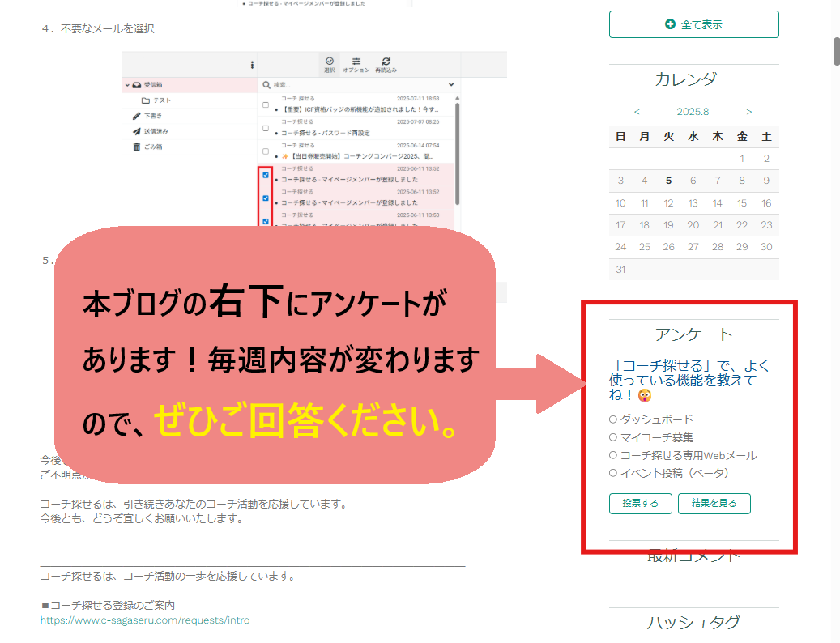This screenshot has height=643, width=840.
Task: Click the アンケート heading
Action: pos(693,335)
